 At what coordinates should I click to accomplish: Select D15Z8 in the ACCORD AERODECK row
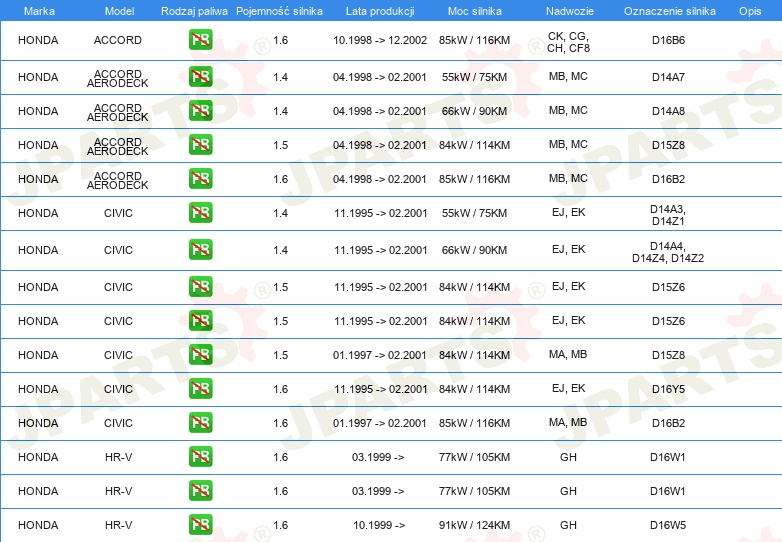point(668,145)
